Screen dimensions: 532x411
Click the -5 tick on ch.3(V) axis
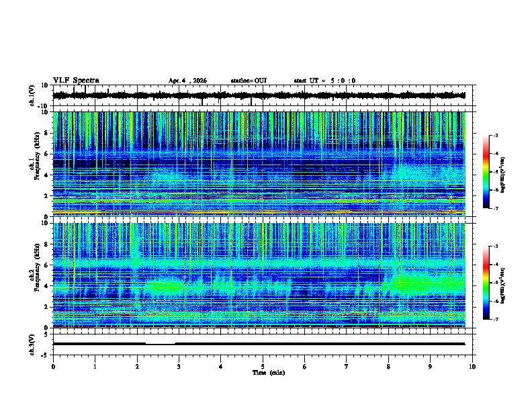45,355
